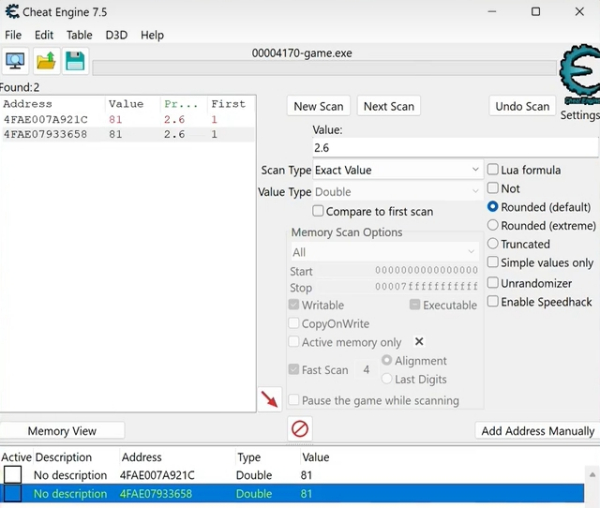Screen dimensions: 600x508
Task: Sort results by the Address column header
Action: (53, 104)
